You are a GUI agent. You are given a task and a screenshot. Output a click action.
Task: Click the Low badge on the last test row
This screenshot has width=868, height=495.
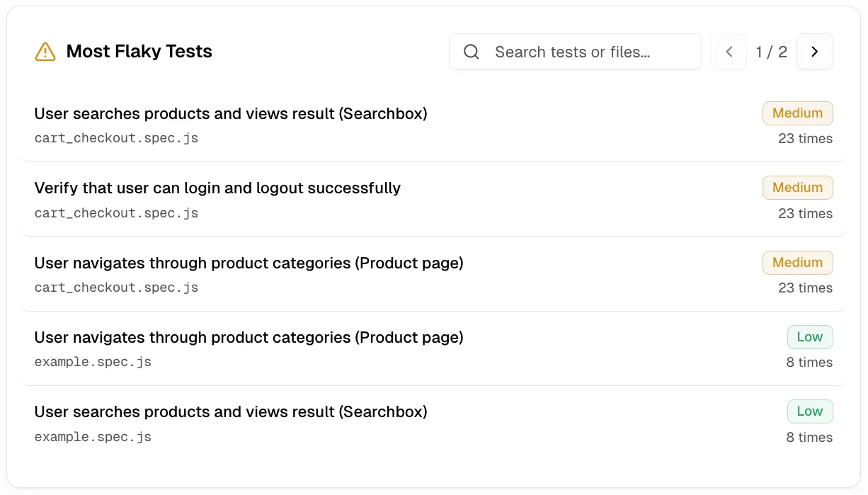point(810,411)
